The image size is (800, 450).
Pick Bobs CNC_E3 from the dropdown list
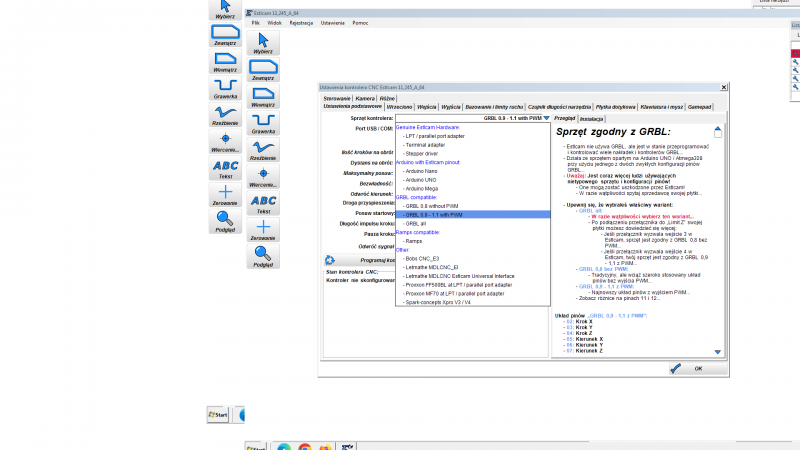[x=422, y=259]
